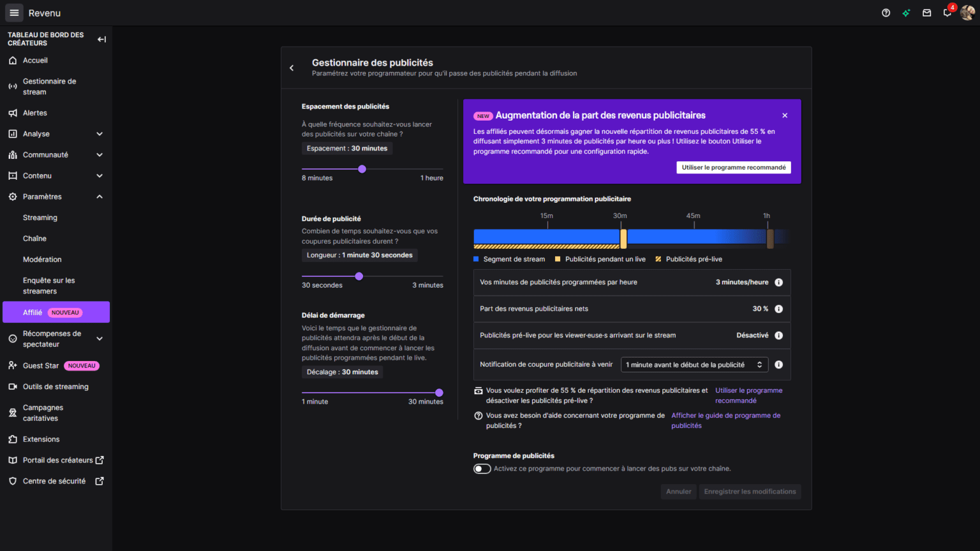
Task: Click the Guest Star icon
Action: 13,365
